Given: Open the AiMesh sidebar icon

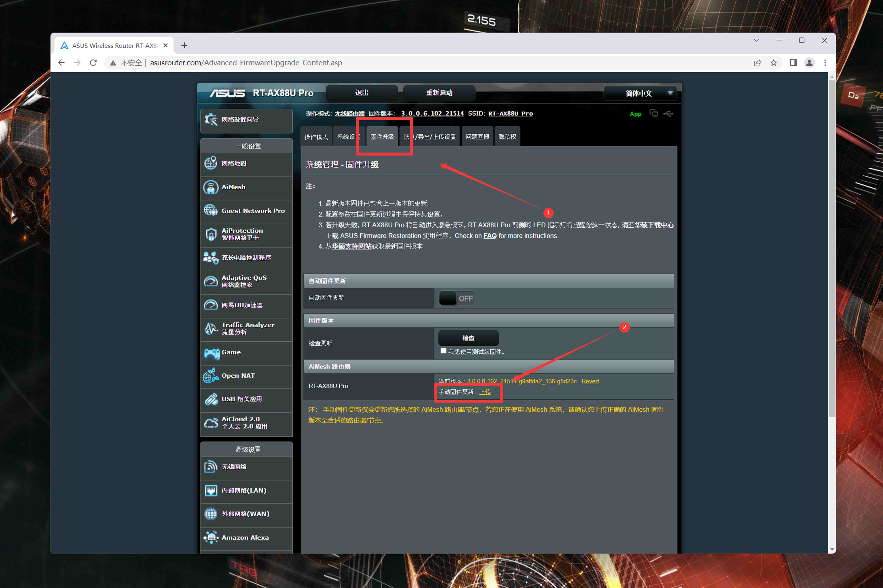Looking at the screenshot, I should pos(210,187).
